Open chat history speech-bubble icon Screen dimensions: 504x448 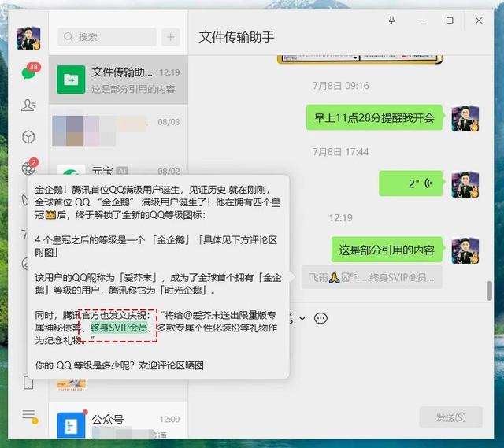(x=321, y=319)
